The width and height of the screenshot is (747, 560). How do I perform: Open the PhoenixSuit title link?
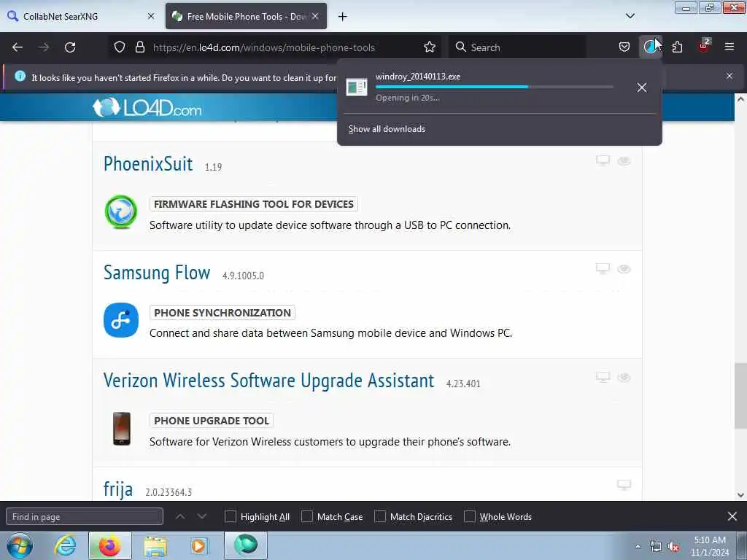[x=148, y=164]
